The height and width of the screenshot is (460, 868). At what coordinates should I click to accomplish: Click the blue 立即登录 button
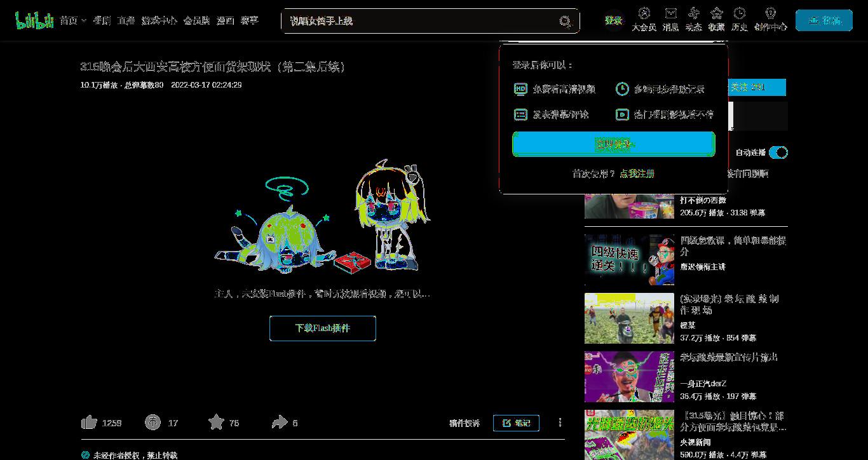(x=614, y=144)
